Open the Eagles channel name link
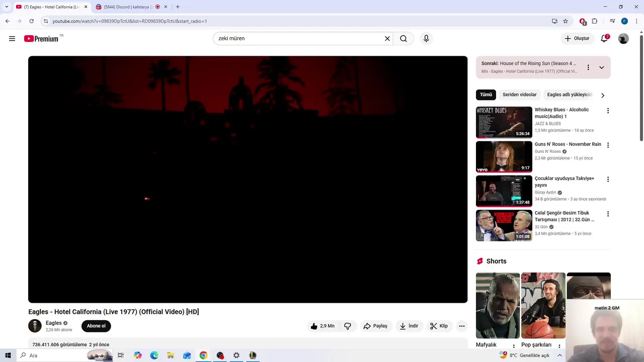Screen dimensions: 644x362 click(54, 323)
